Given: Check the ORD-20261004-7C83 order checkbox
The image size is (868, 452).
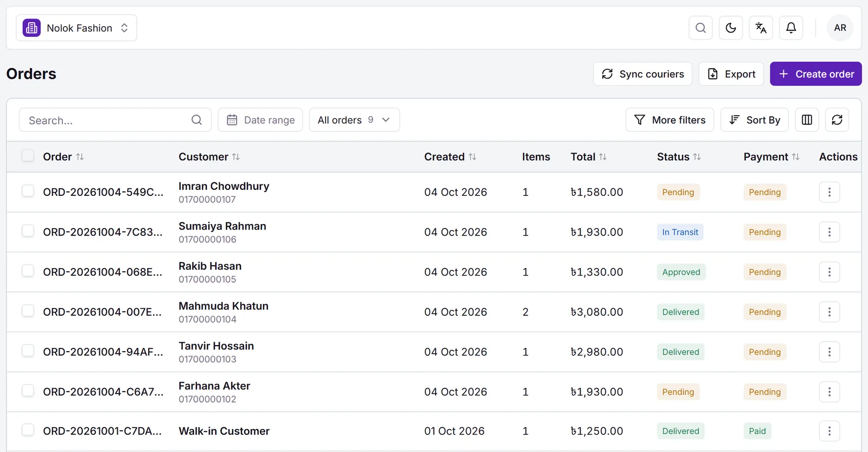Looking at the screenshot, I should [28, 231].
